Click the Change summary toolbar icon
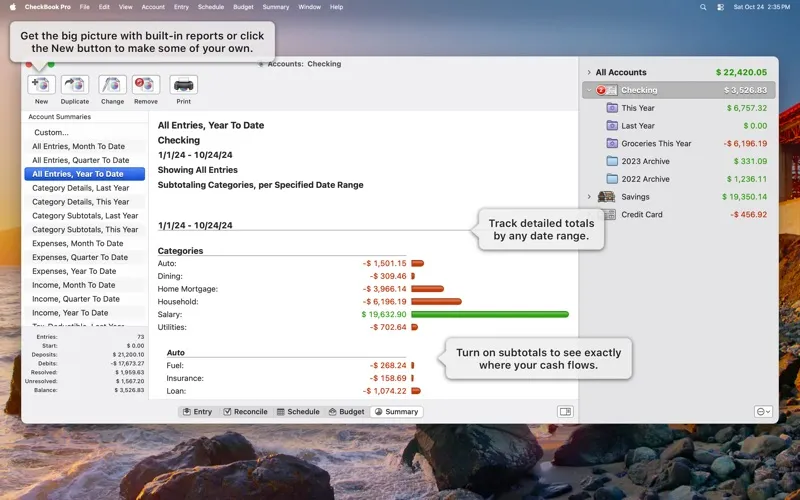This screenshot has height=500, width=800. click(x=112, y=85)
